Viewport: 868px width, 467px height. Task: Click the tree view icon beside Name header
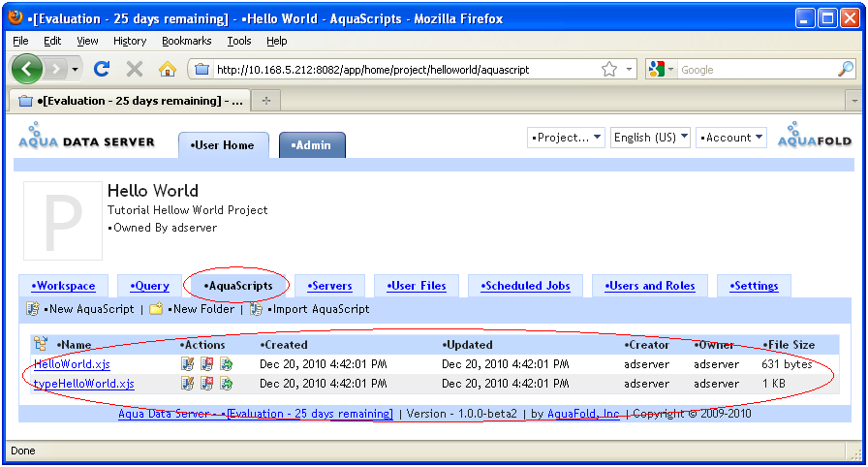[41, 344]
